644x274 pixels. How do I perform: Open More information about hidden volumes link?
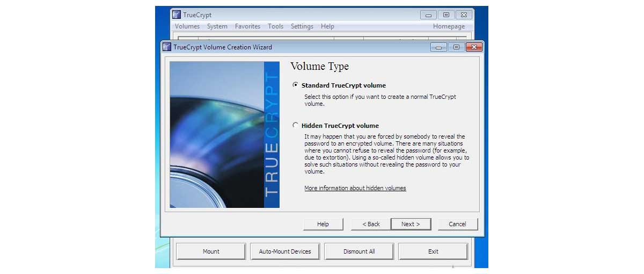355,188
